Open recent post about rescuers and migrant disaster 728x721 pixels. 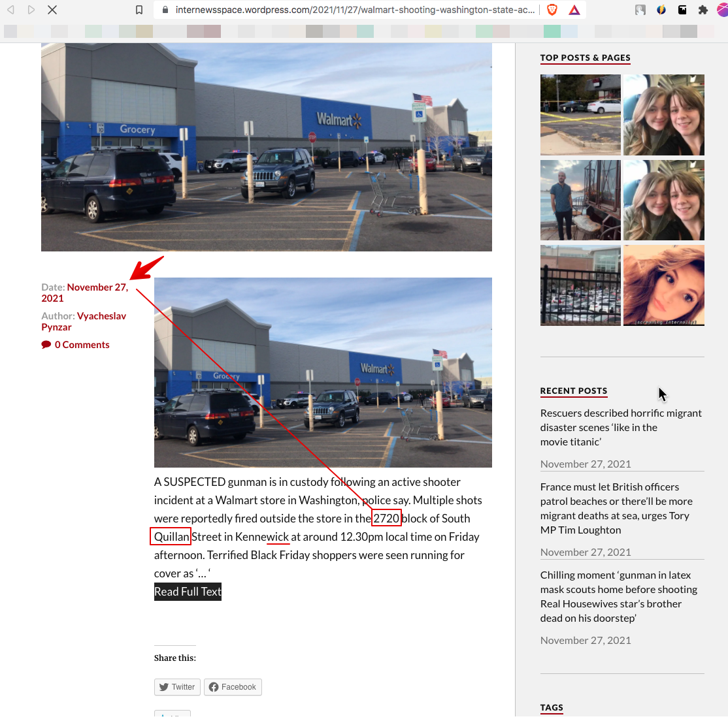[x=621, y=427]
